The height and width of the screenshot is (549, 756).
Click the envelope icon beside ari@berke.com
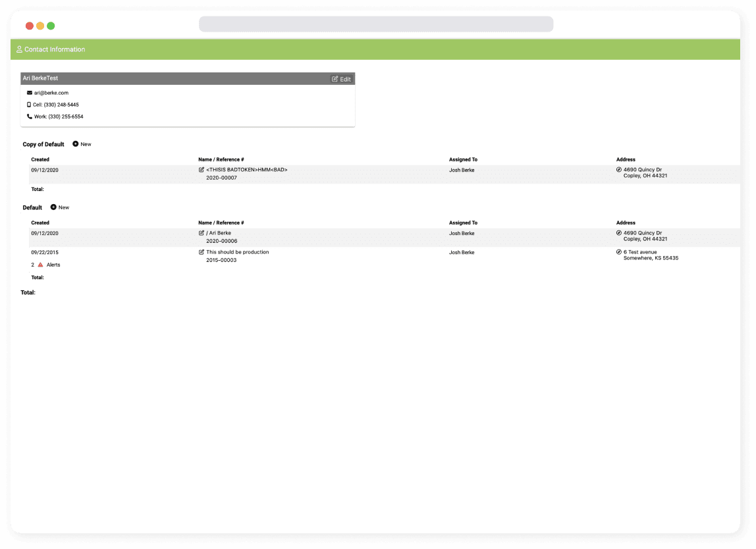30,93
